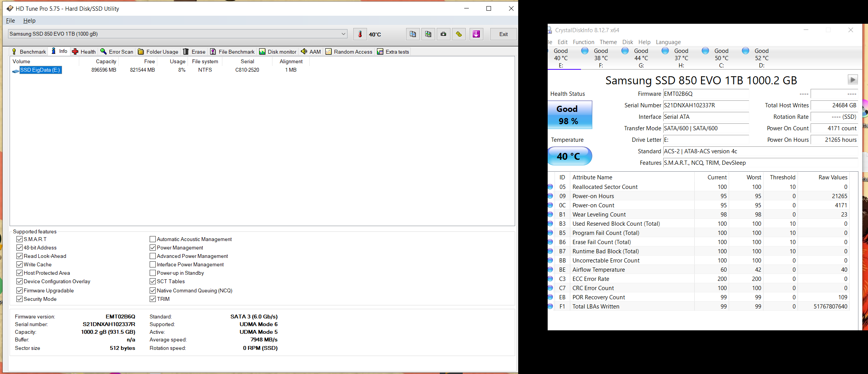Click the 40 °C temperature button in CrystalDiskInfo
This screenshot has height=374, width=868.
point(570,156)
